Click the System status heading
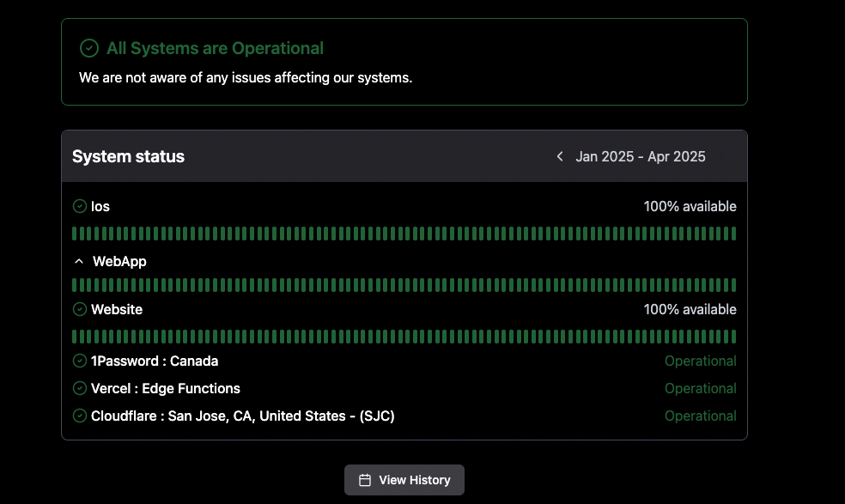 coord(128,156)
